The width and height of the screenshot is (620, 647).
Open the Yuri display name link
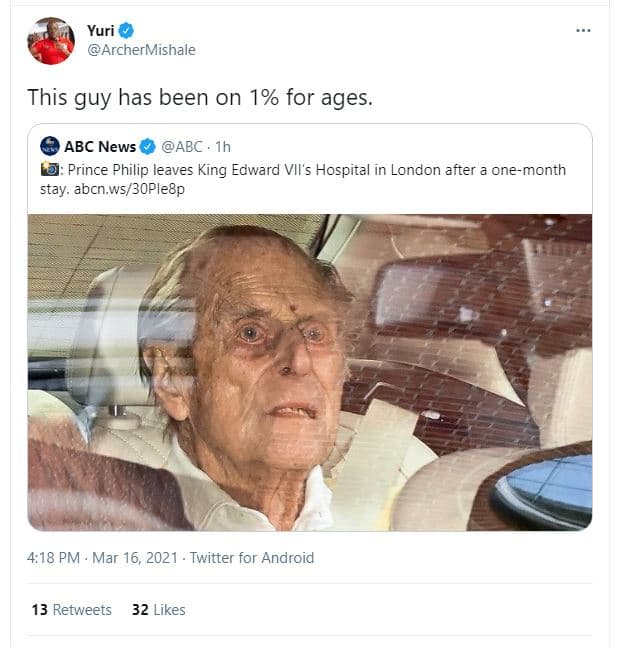pos(101,31)
